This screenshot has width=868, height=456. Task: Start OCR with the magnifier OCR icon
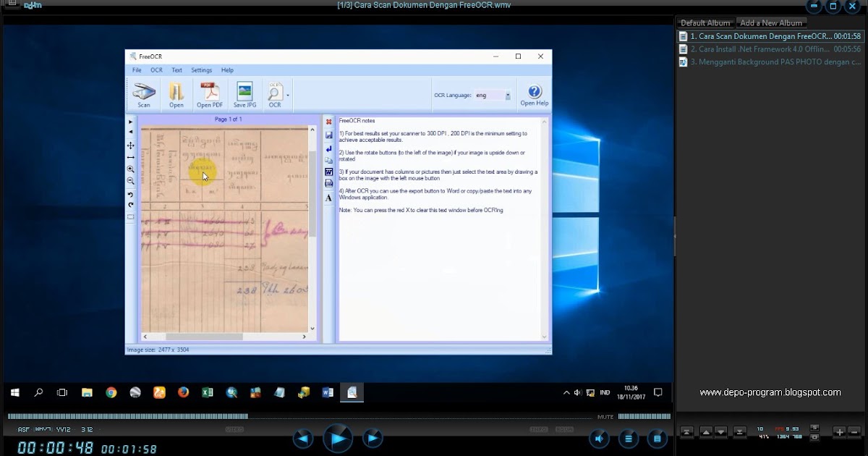(x=275, y=96)
